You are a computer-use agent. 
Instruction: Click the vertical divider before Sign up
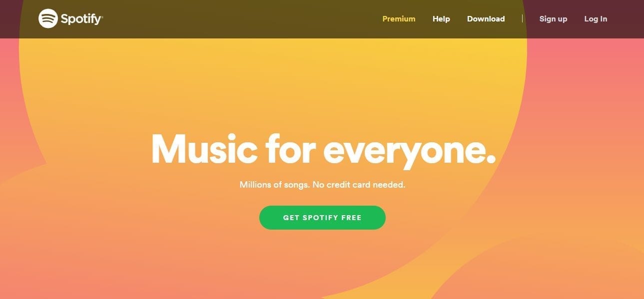[x=522, y=18]
